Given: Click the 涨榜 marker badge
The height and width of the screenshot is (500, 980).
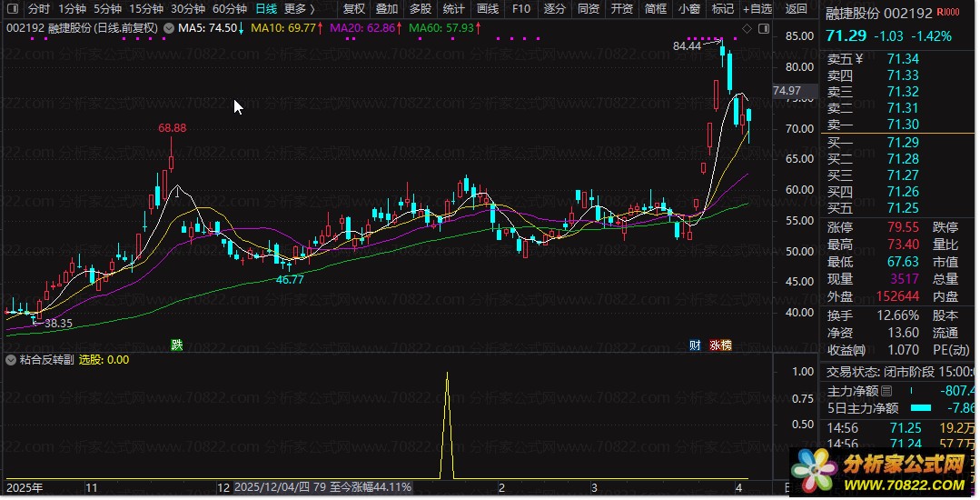Looking at the screenshot, I should 720,345.
